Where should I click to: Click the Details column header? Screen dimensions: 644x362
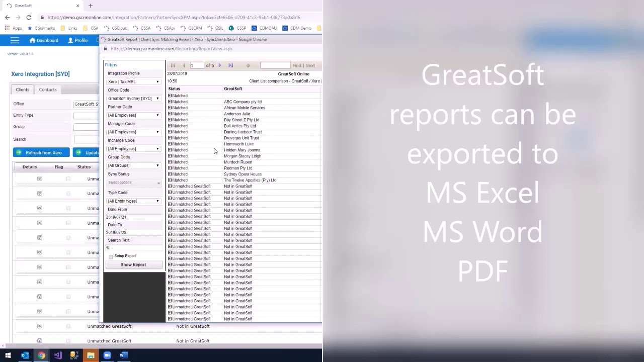point(30,167)
